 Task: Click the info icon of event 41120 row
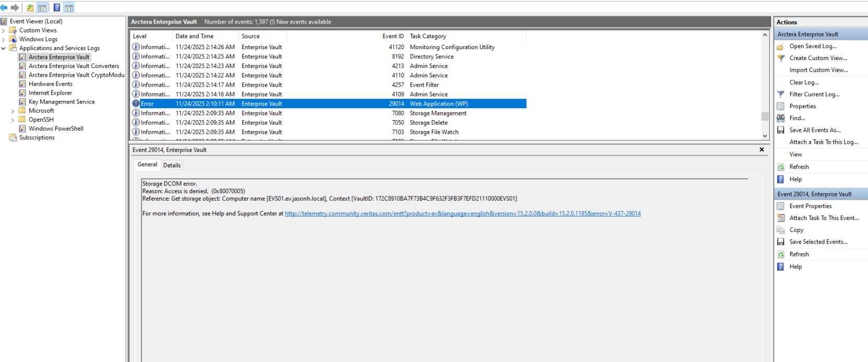[x=136, y=47]
